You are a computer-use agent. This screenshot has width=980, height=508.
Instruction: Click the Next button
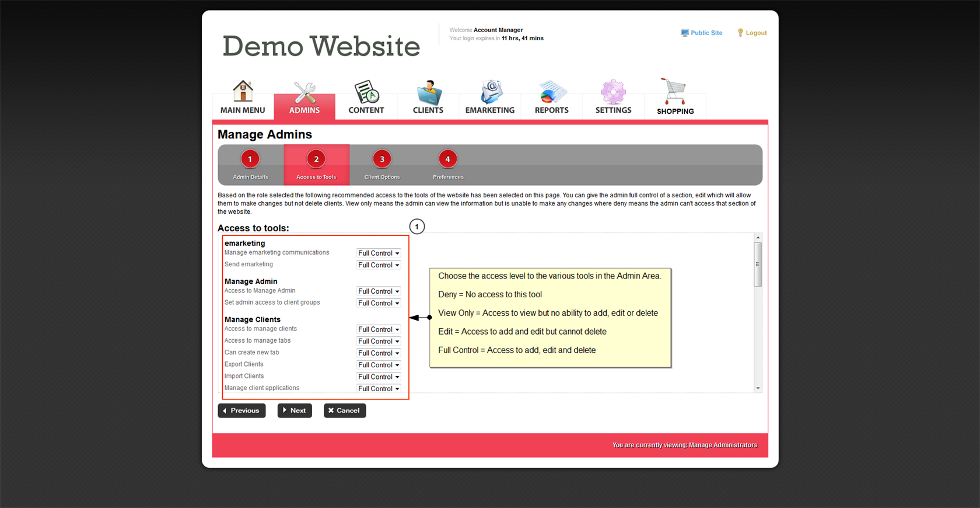click(295, 410)
